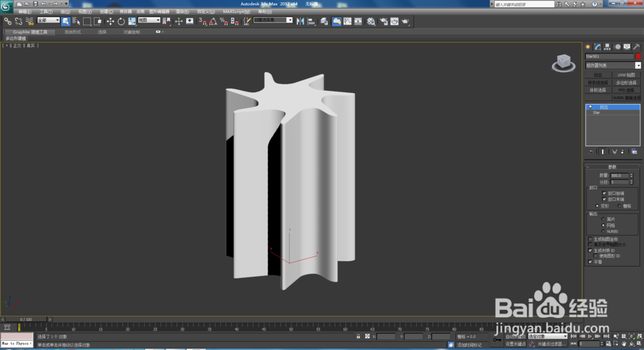Toggle 封口始端 (Cap Start) checkbox
644x350 pixels.
click(604, 193)
